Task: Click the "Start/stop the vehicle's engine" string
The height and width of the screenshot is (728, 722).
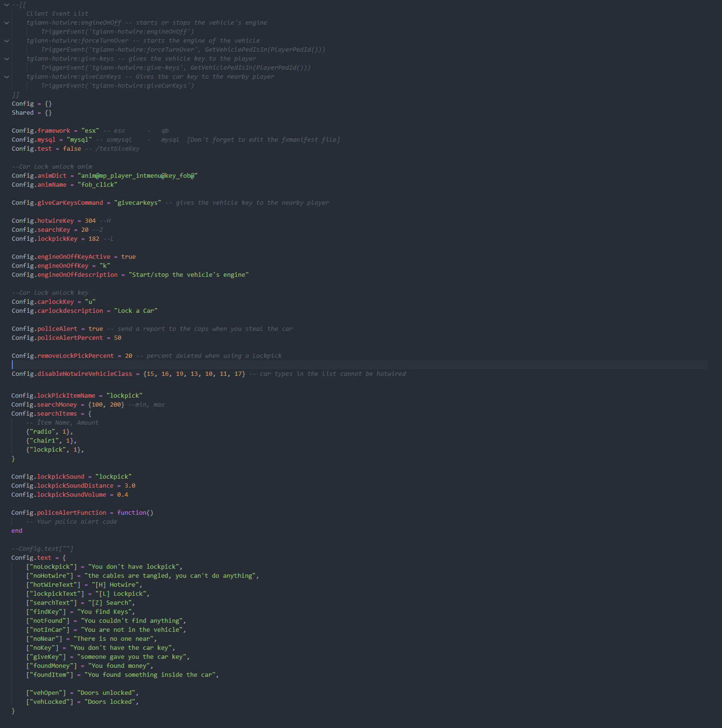Action: click(x=189, y=275)
